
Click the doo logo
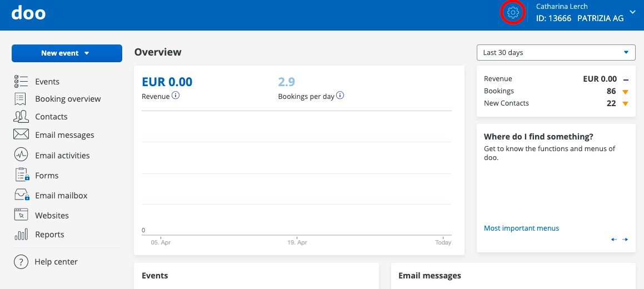pyautogui.click(x=28, y=13)
